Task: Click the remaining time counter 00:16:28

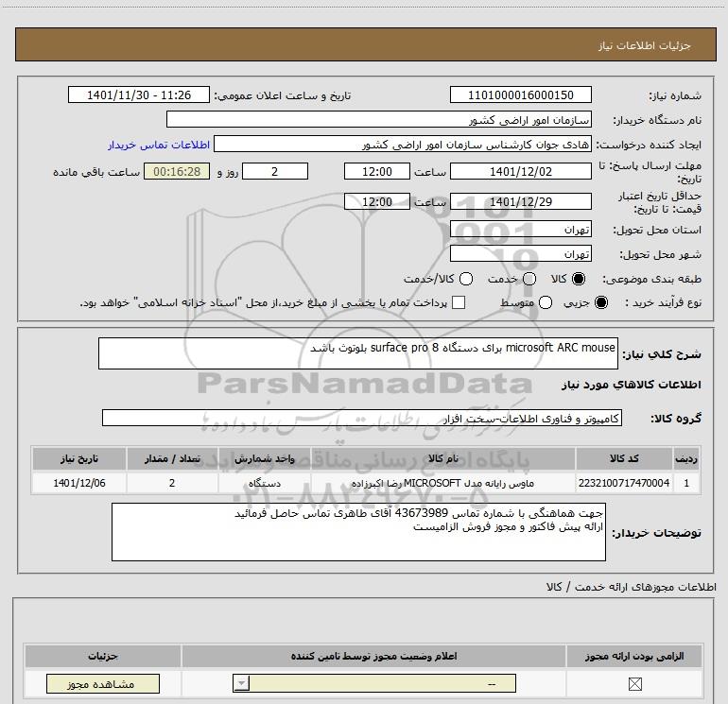Action: (177, 171)
